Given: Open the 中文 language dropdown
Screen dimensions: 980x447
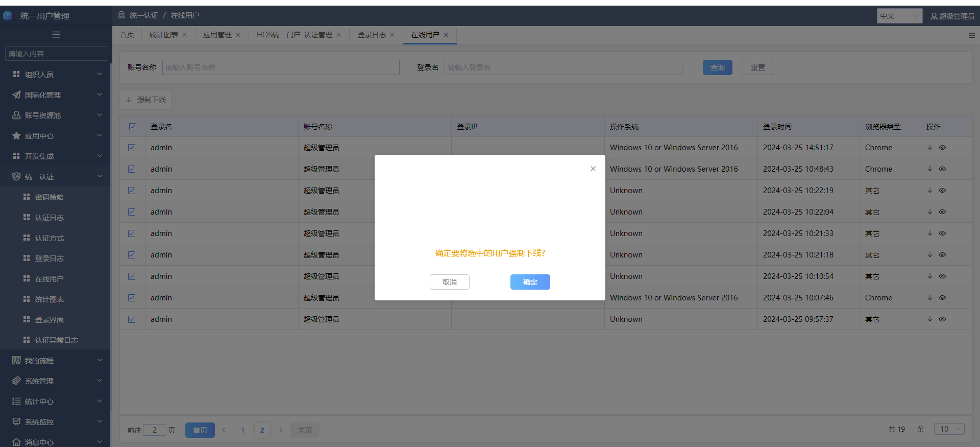Looking at the screenshot, I should click(899, 16).
